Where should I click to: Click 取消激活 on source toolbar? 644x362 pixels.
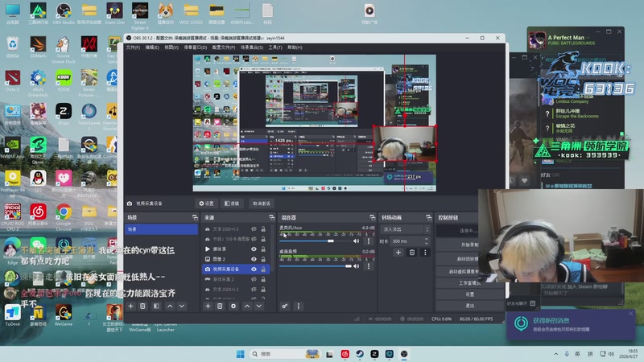tap(261, 204)
